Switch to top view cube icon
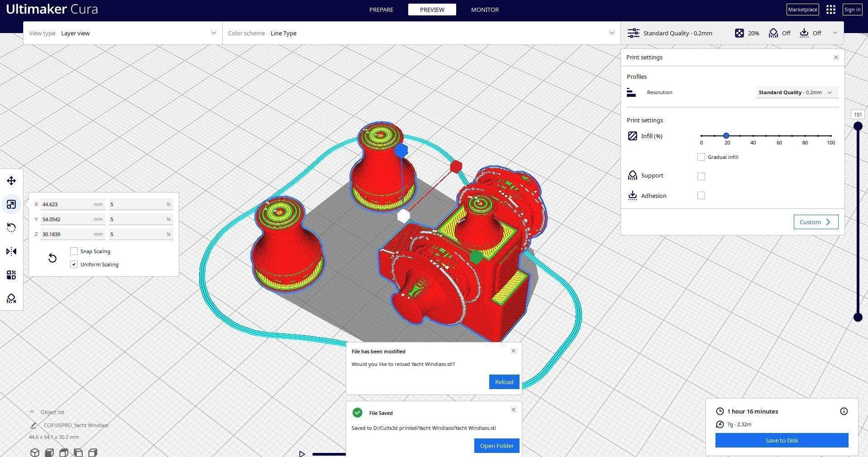868x457 pixels. (x=63, y=452)
